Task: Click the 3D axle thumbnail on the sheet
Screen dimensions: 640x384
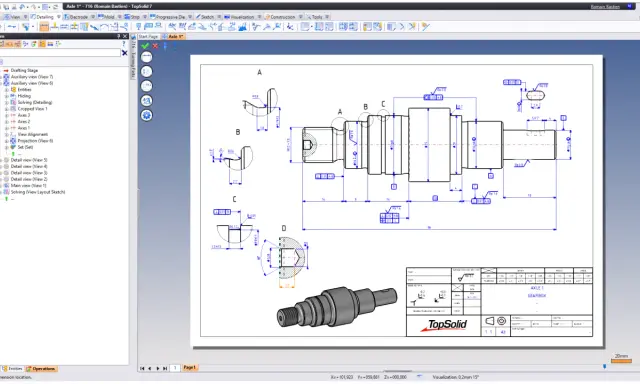Action: point(337,307)
